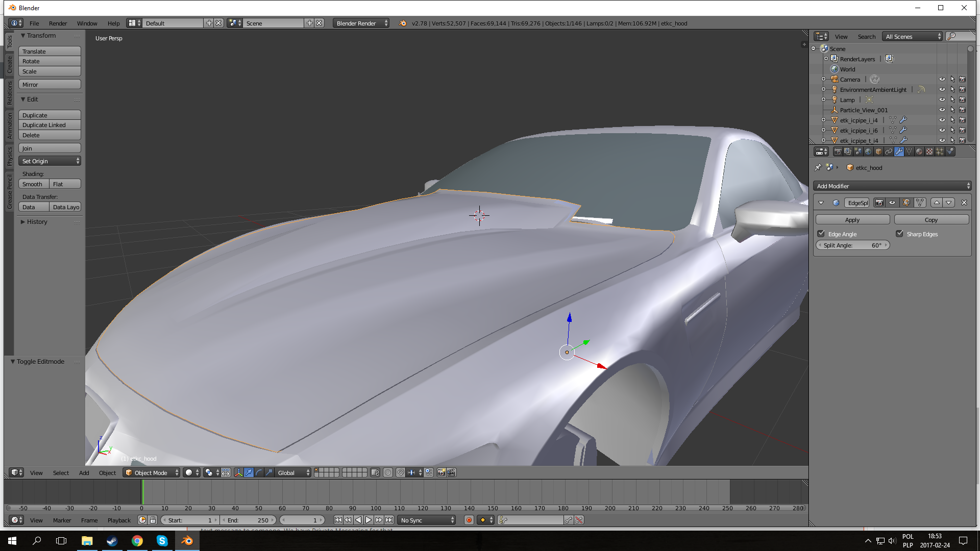Toggle modifier display in edit mode
This screenshot has width=980, height=551.
[x=906, y=203]
